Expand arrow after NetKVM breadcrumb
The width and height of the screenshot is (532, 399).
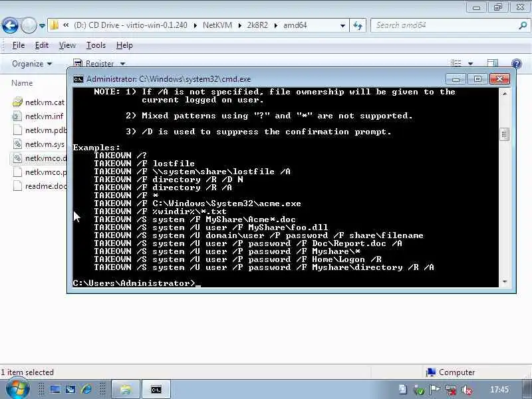click(239, 25)
